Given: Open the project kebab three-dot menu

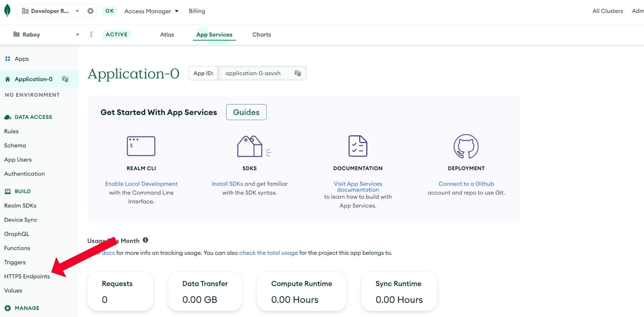Looking at the screenshot, I should click(91, 34).
